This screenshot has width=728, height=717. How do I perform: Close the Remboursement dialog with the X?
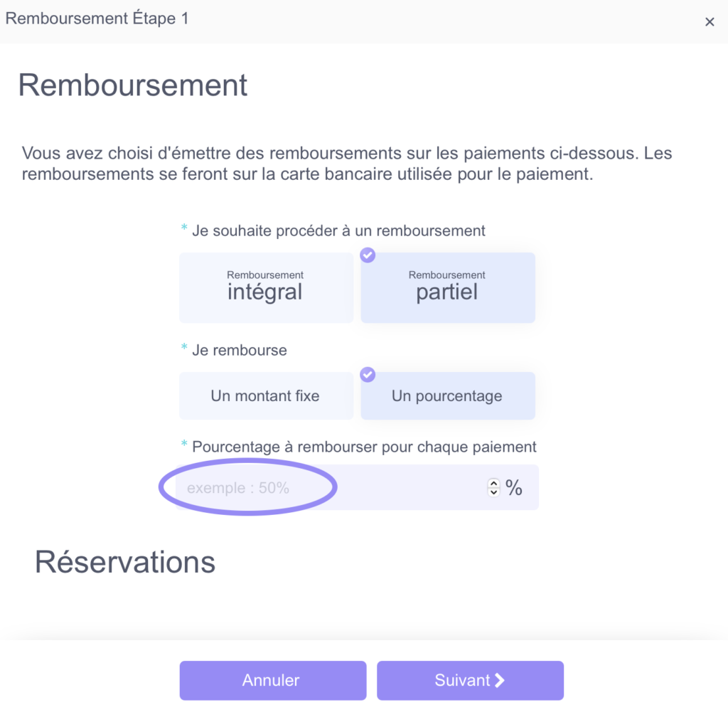pos(709,22)
